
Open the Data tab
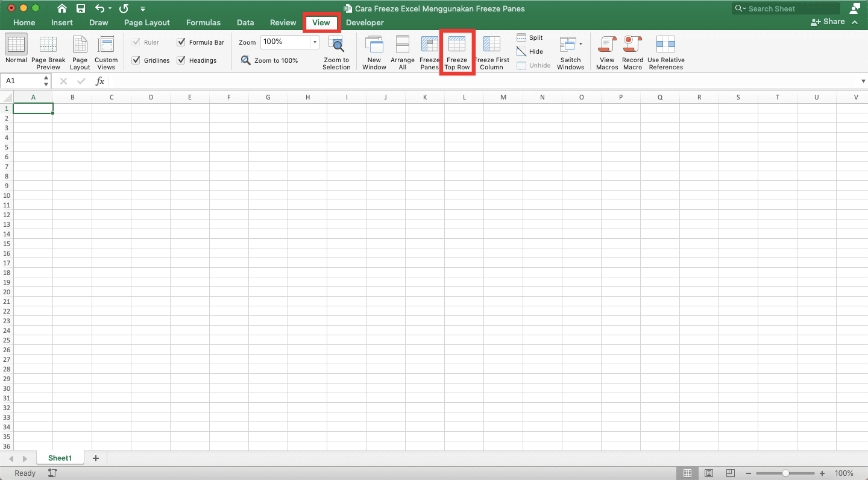coord(245,22)
